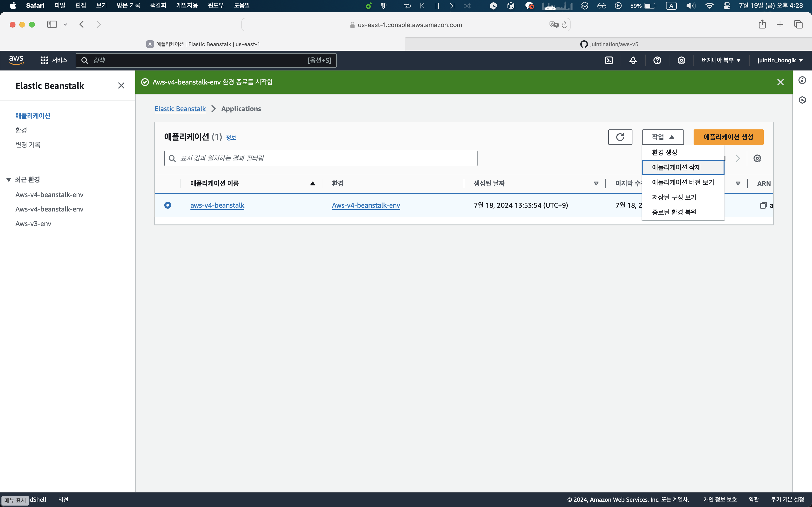Open the services grid menu icon

44,60
